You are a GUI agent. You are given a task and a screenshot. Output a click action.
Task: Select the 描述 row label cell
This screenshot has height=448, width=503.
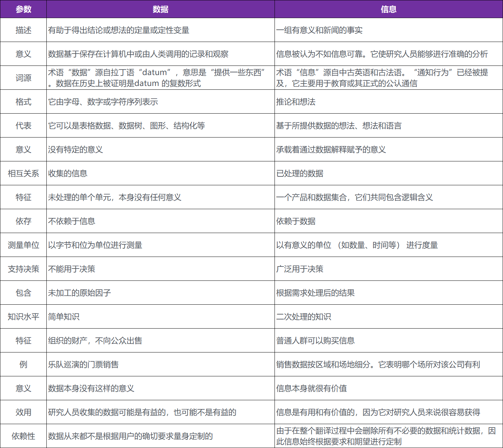point(23,30)
